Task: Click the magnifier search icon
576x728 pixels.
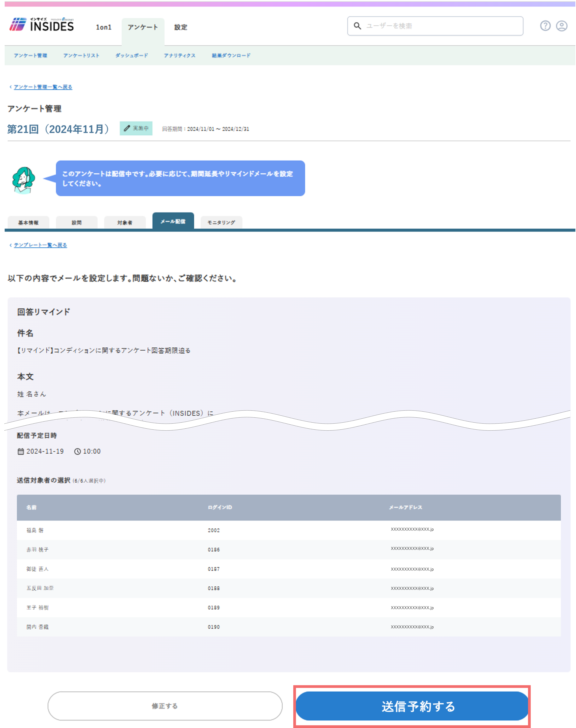Action: pos(357,26)
